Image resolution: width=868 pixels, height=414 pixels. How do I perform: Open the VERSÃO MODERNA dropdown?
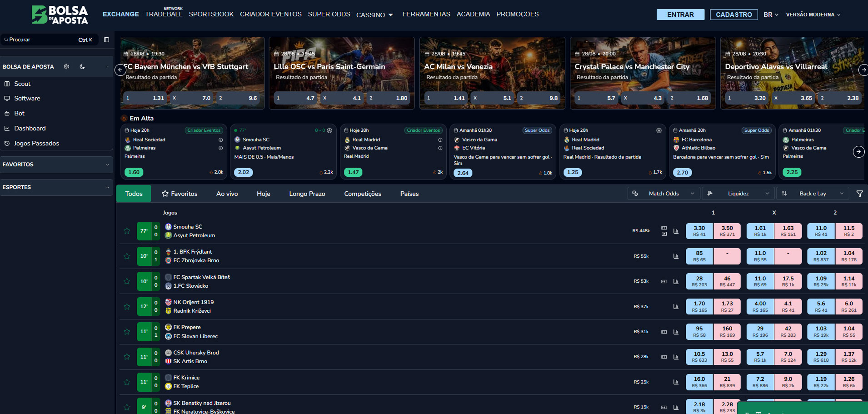coord(813,15)
